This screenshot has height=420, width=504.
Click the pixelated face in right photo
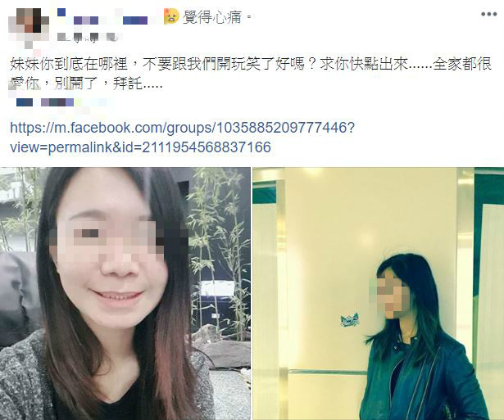pyautogui.click(x=389, y=294)
